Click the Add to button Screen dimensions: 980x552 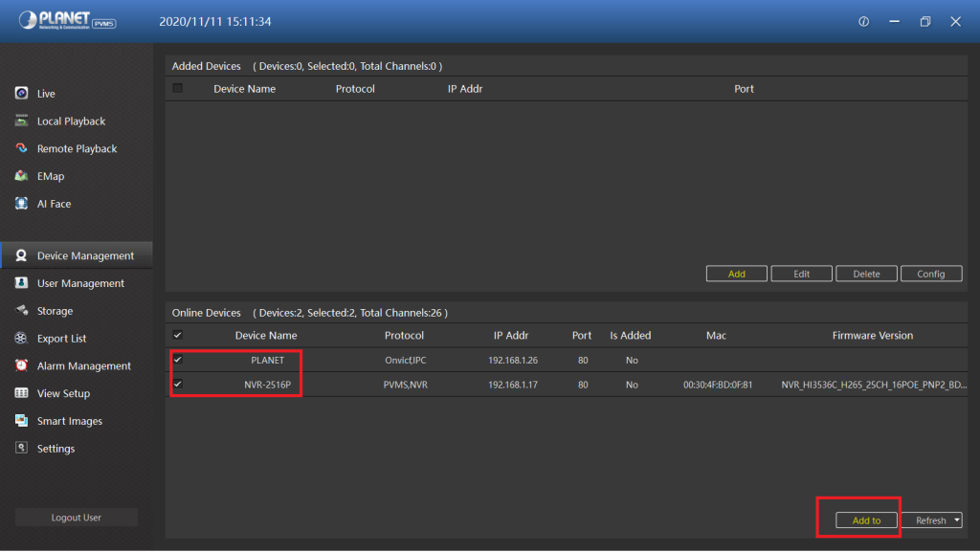coord(866,520)
